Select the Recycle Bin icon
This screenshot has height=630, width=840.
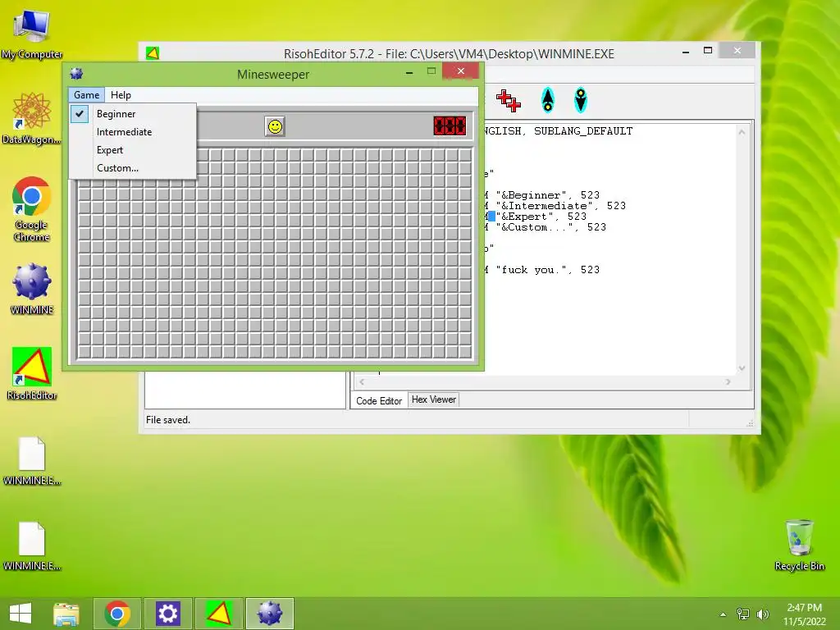click(799, 545)
